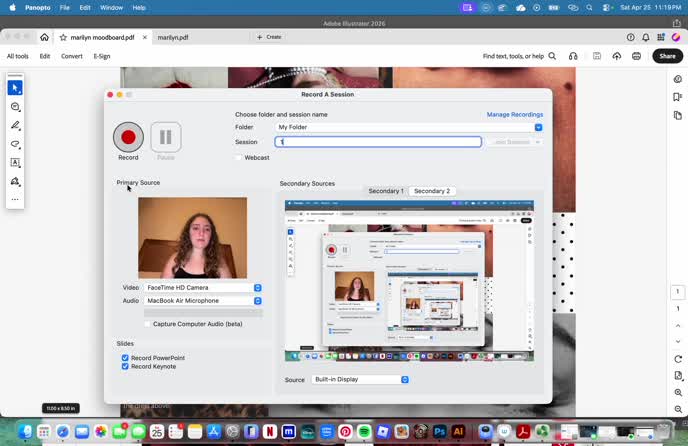Open the Manage Recordings link
Viewport: 688px width, 446px height.
pos(515,115)
